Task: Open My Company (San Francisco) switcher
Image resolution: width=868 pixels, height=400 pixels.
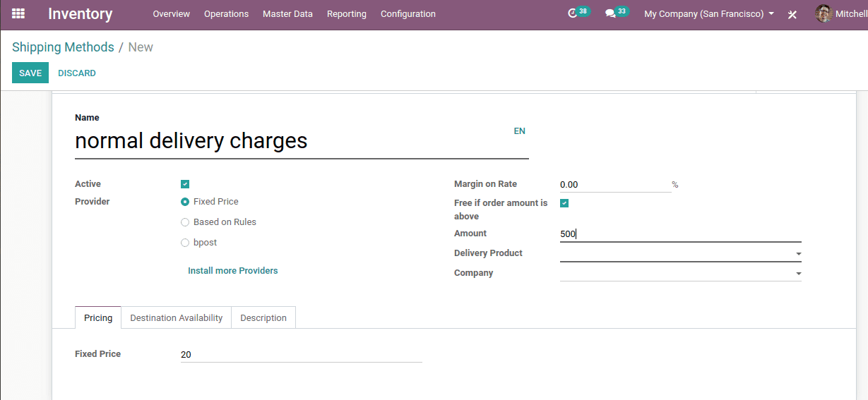Action: point(709,13)
